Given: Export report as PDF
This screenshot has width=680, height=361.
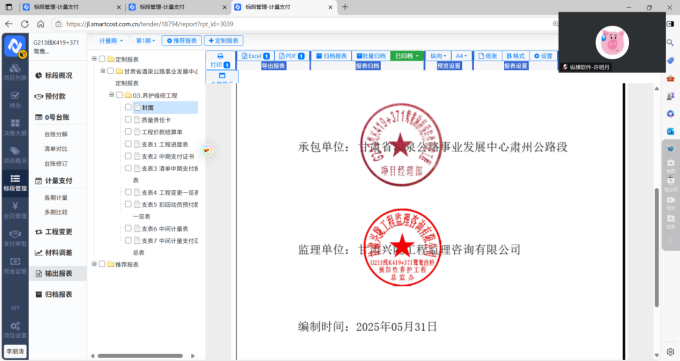Looking at the screenshot, I should (291, 56).
